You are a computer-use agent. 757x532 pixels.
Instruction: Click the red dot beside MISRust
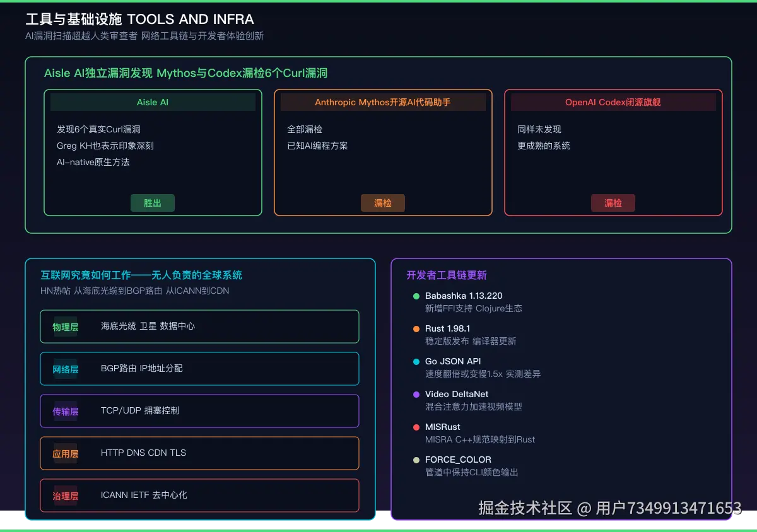pyautogui.click(x=416, y=427)
